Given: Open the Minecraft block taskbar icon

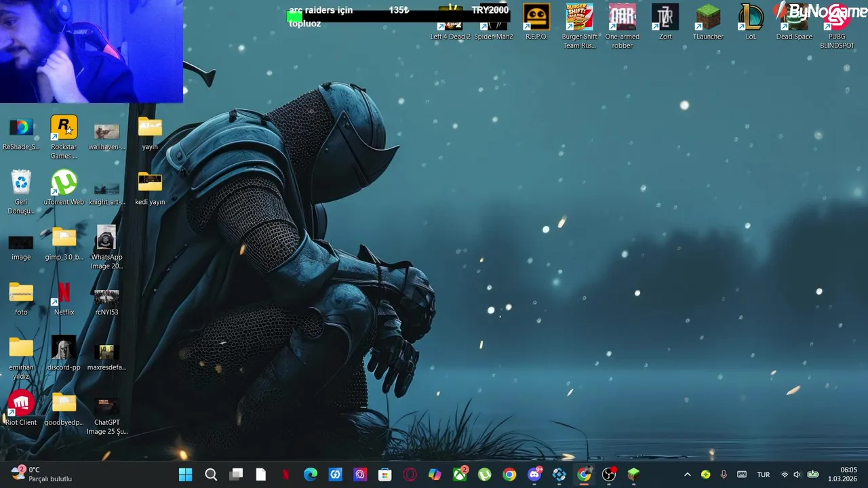Looking at the screenshot, I should (x=633, y=474).
